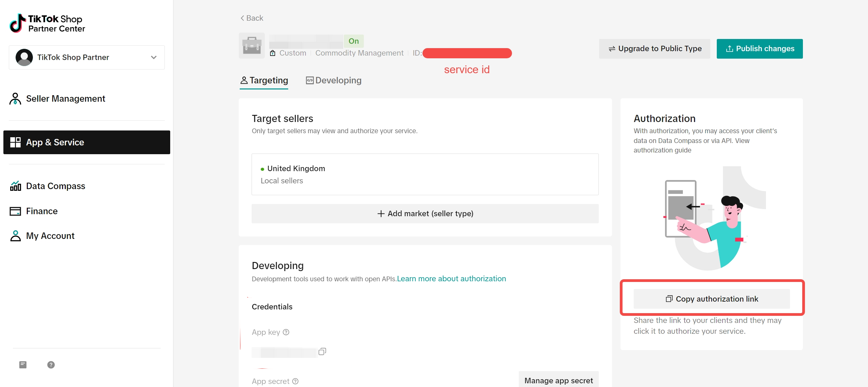Click Copy authorization link button
Screen dimensions: 868x387
(x=712, y=299)
